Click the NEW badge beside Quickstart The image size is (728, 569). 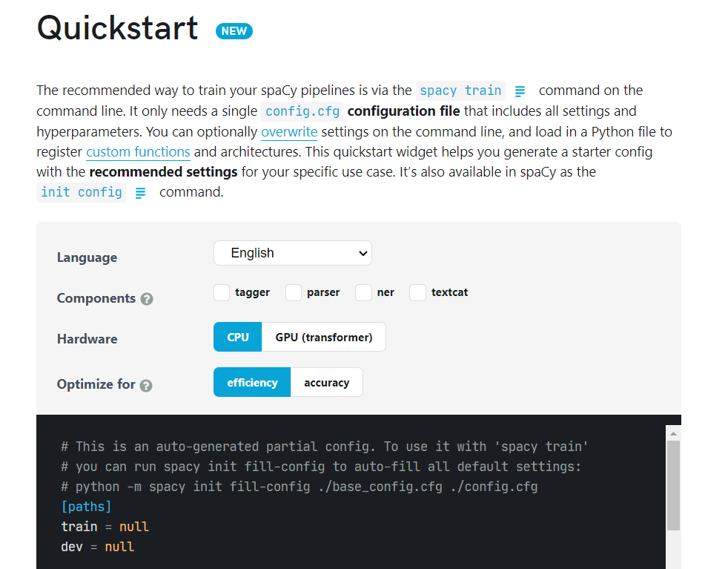pyautogui.click(x=234, y=31)
